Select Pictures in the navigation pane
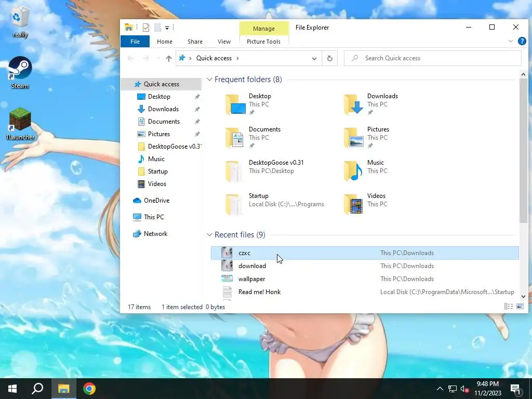The width and height of the screenshot is (532, 399). coord(159,134)
